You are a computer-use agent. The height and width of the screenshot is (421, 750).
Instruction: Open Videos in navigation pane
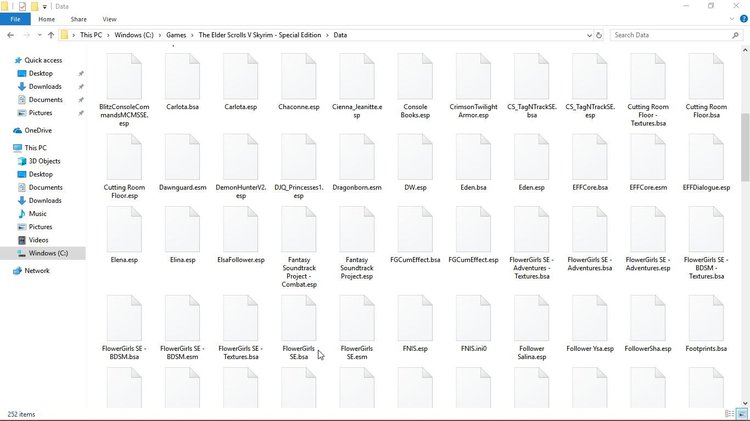(x=38, y=240)
